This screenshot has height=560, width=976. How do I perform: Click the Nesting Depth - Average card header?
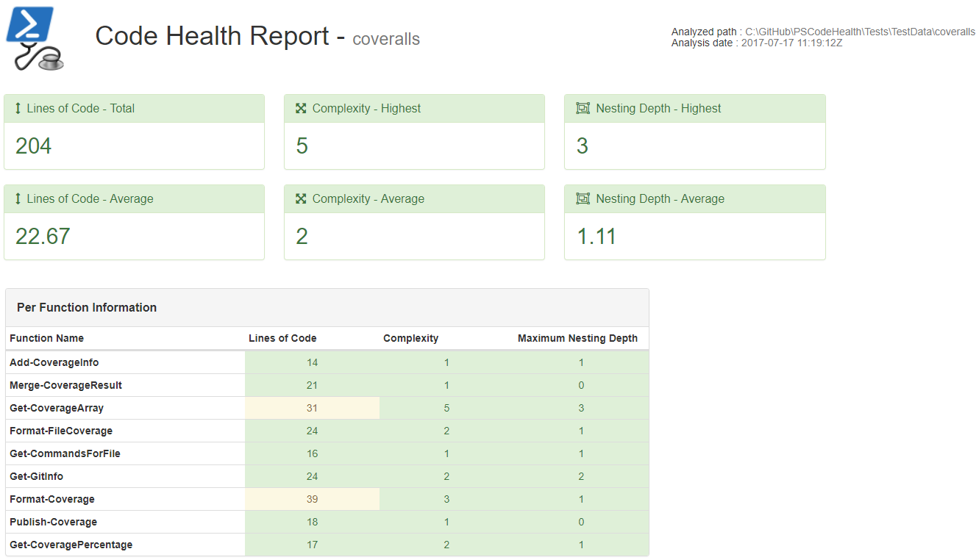pyautogui.click(x=694, y=198)
